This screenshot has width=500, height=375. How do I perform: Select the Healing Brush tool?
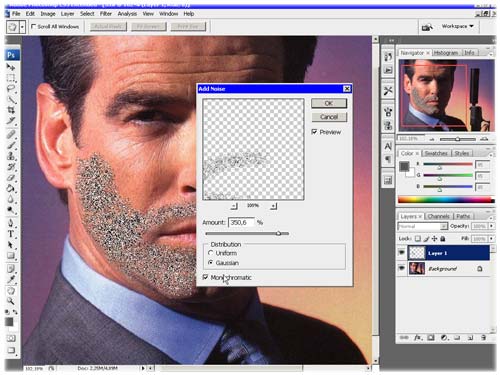[x=11, y=134]
